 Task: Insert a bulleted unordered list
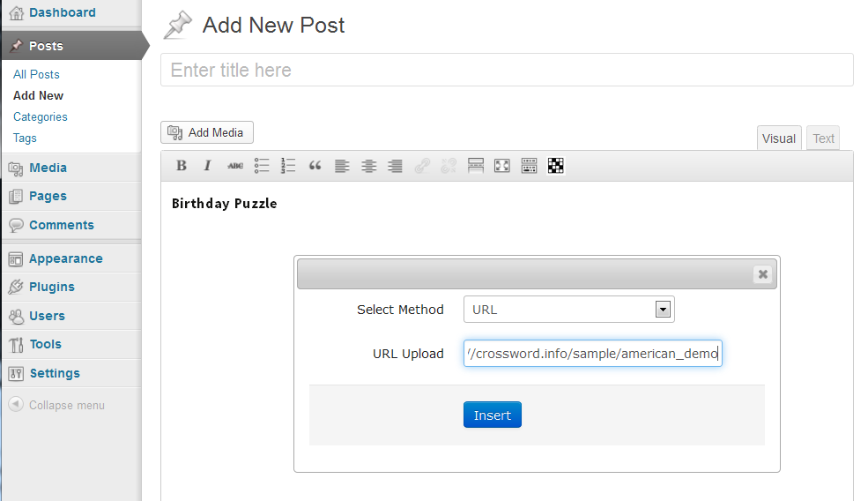coord(262,166)
